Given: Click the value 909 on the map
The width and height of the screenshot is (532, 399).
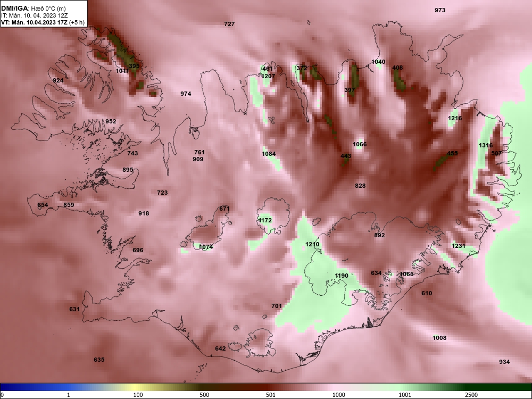Looking at the screenshot, I should 198,159.
